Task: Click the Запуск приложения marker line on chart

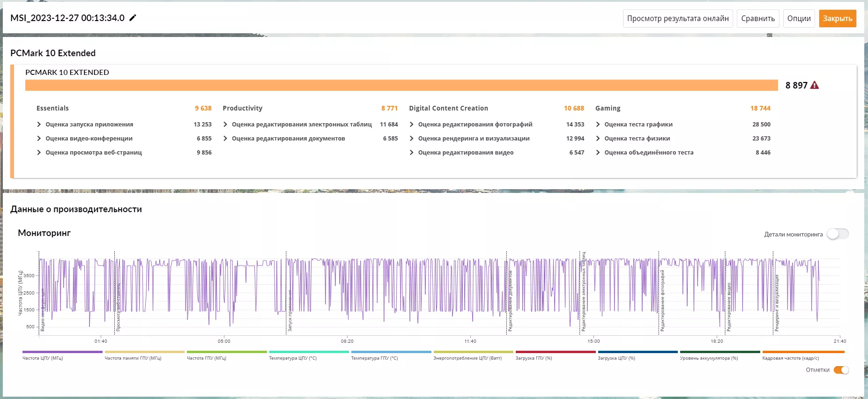Action: coord(286,293)
